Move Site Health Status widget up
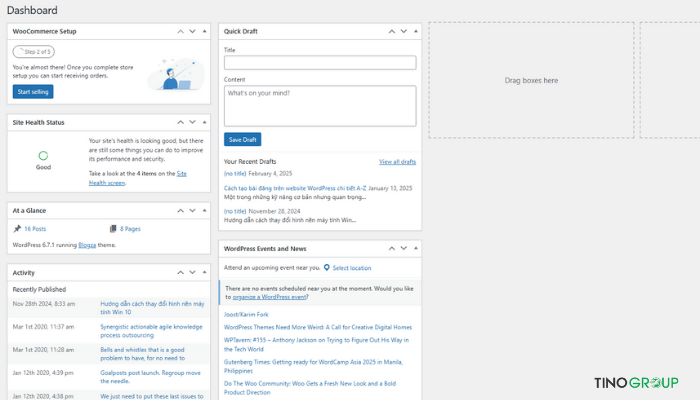The width and height of the screenshot is (700, 400). click(180, 122)
